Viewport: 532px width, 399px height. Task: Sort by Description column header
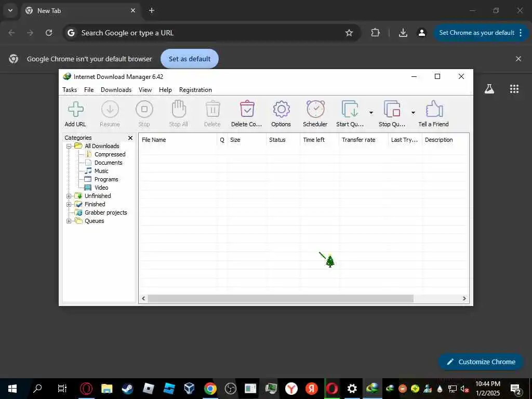point(445,140)
